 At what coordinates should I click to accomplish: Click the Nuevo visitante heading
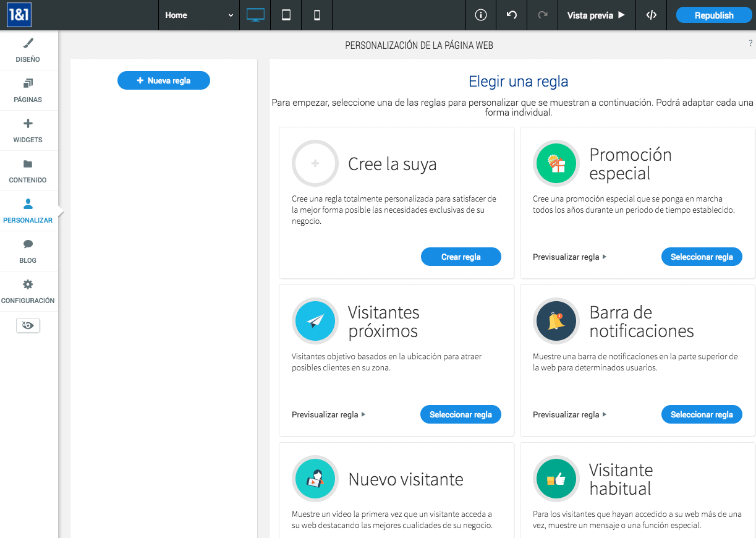tap(406, 479)
